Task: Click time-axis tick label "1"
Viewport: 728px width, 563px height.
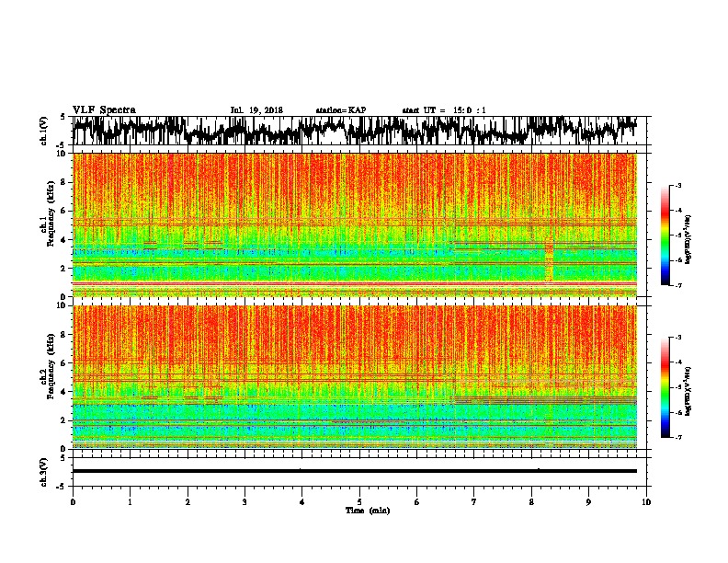Action: [130, 502]
